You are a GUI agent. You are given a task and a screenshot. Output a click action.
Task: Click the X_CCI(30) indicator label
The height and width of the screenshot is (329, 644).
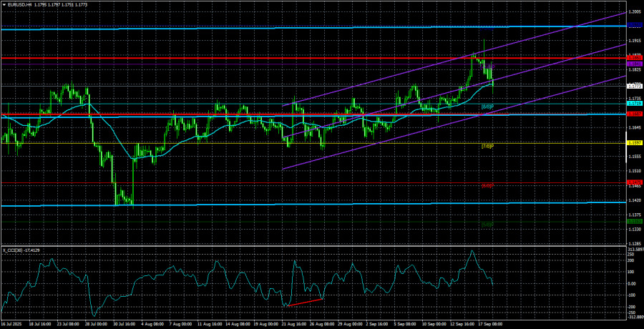pos(20,250)
